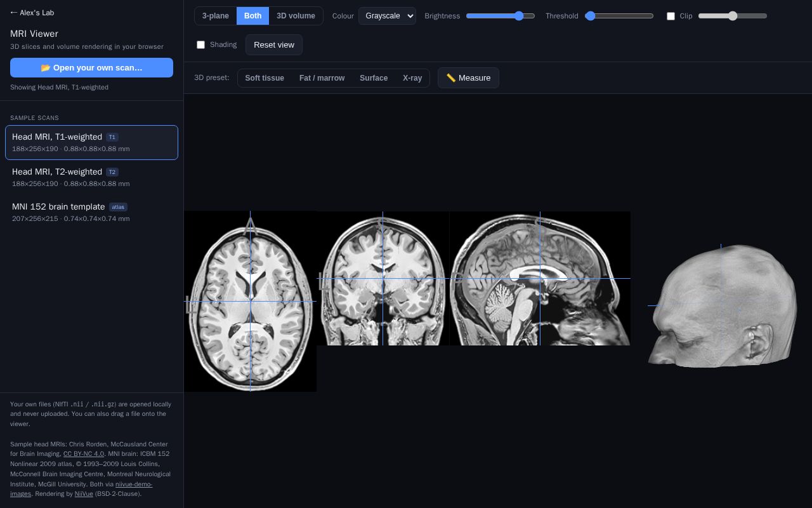Click the MRI Viewer title
Screen dimensions: 812x508
(x=34, y=34)
